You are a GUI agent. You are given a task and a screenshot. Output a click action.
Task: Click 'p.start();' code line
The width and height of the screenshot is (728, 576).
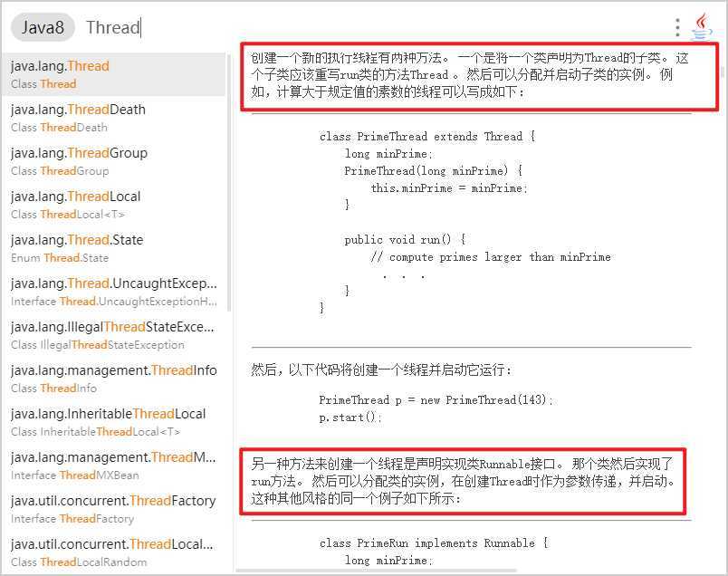pos(350,418)
